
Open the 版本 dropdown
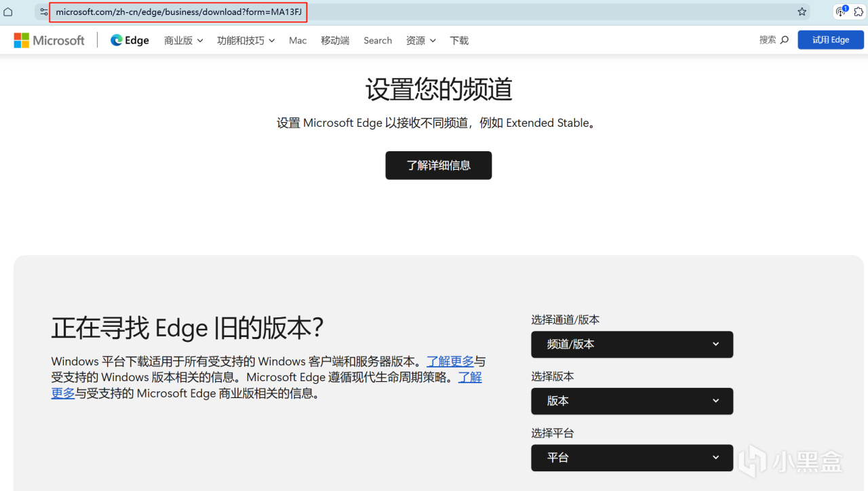click(631, 401)
